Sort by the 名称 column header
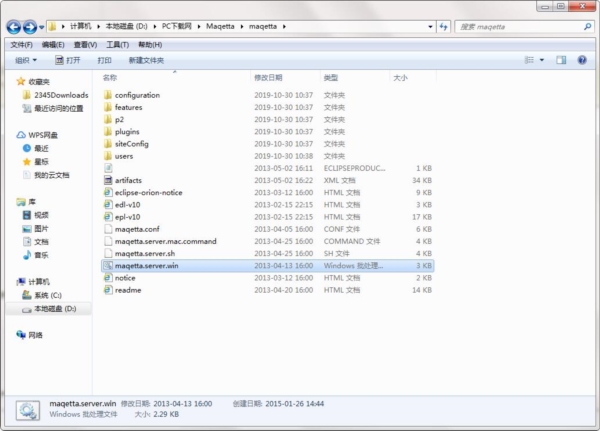The image size is (600, 431). click(110, 78)
